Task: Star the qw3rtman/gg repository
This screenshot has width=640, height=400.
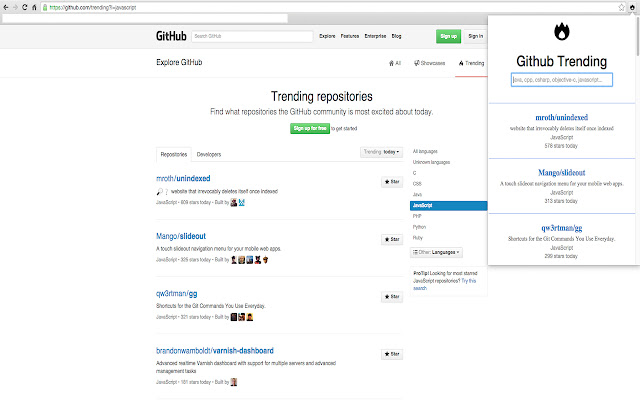Action: (392, 297)
